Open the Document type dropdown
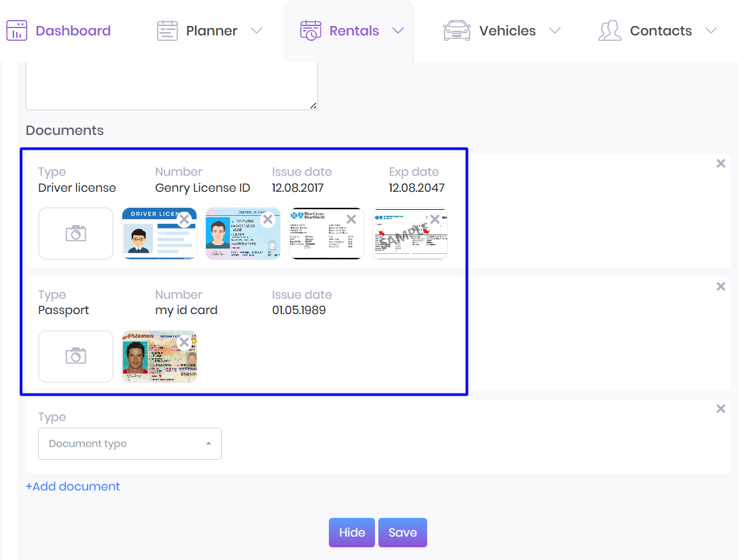 (x=130, y=444)
